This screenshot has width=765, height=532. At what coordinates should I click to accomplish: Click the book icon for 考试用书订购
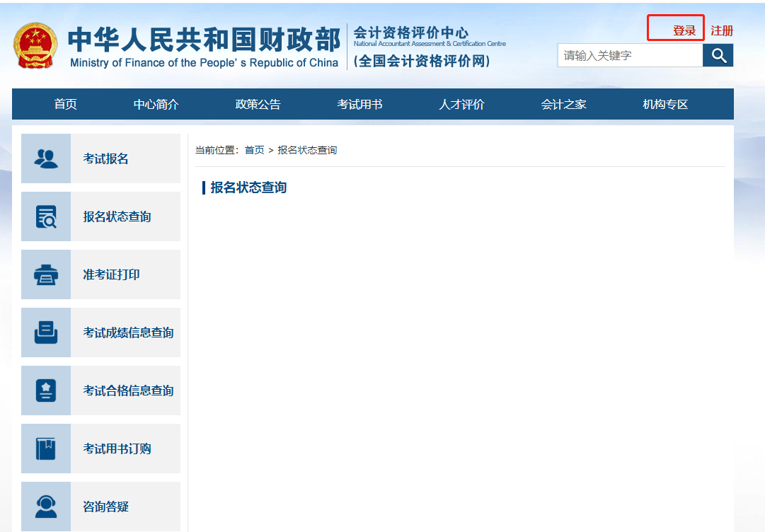pos(46,449)
